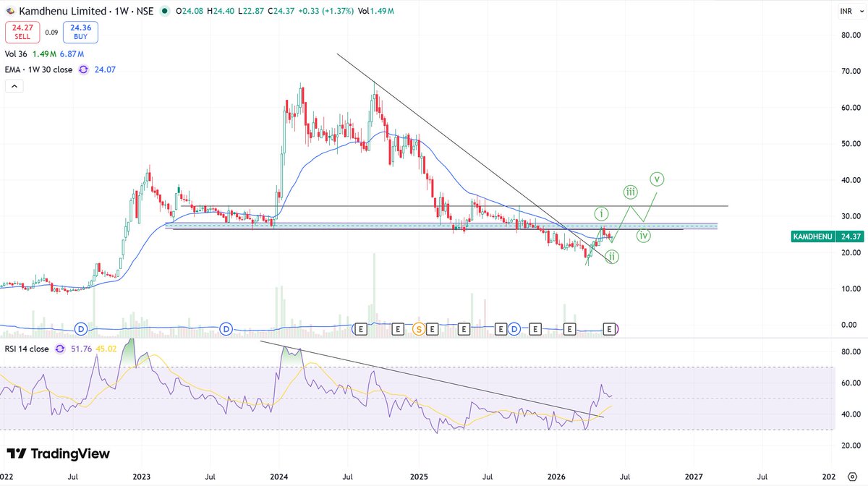Click the E marker directly above 2026 label
Screen dimensions: 868x486
(x=569, y=329)
